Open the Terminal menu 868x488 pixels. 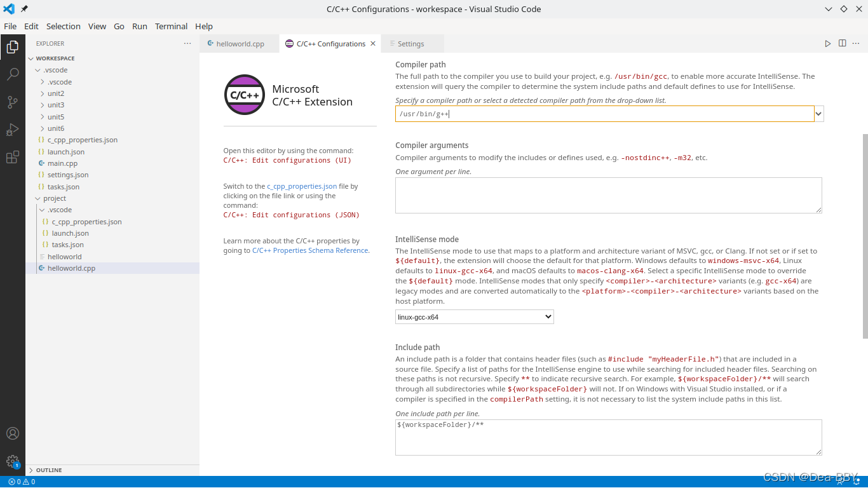point(170,26)
